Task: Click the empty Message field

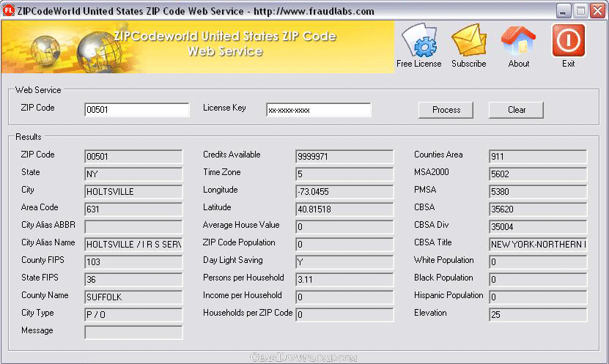Action: click(133, 333)
